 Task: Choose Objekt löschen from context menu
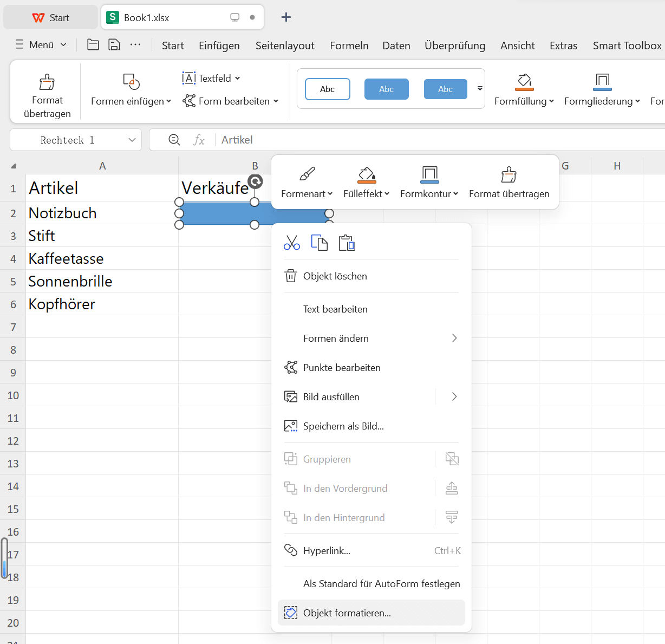click(x=335, y=276)
